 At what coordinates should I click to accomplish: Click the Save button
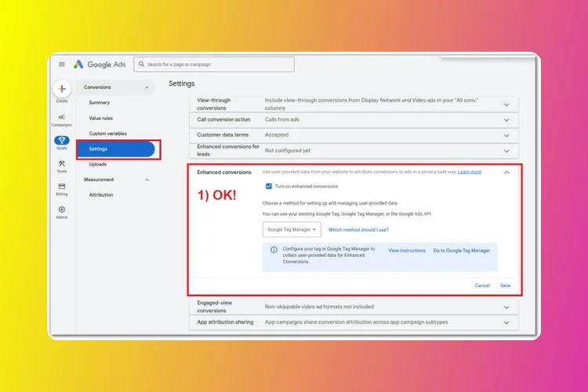505,285
